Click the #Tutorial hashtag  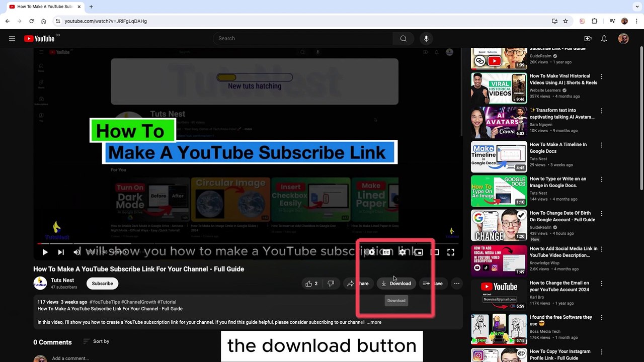(167, 302)
